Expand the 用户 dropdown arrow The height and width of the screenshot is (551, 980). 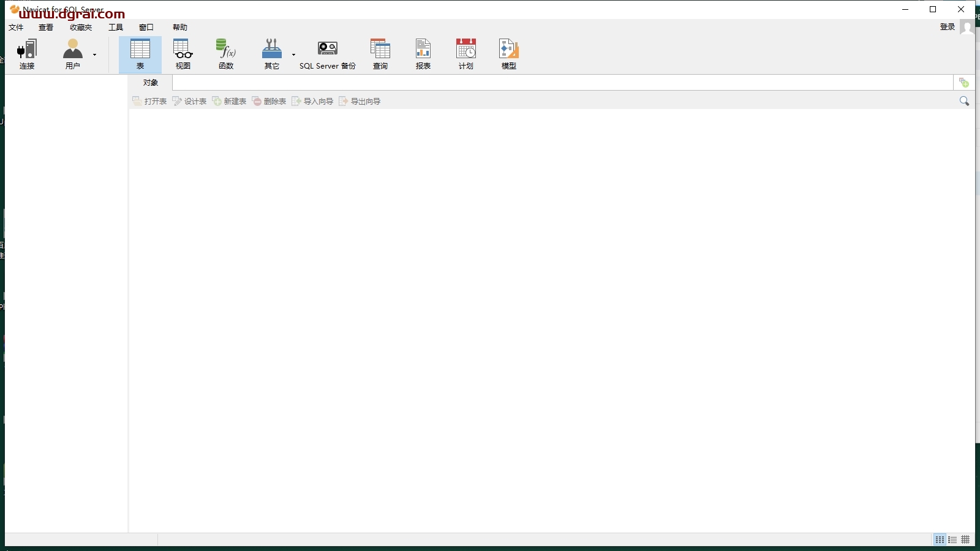coord(95,54)
